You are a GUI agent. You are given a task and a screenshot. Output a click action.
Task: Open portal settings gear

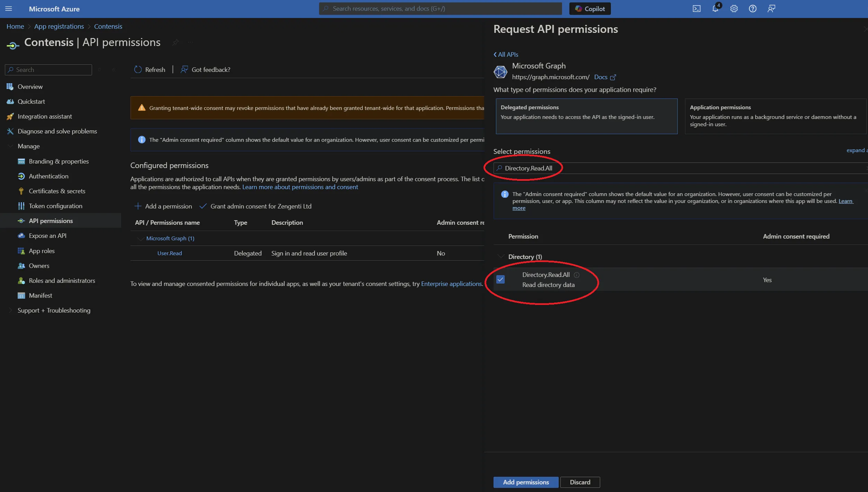(734, 9)
